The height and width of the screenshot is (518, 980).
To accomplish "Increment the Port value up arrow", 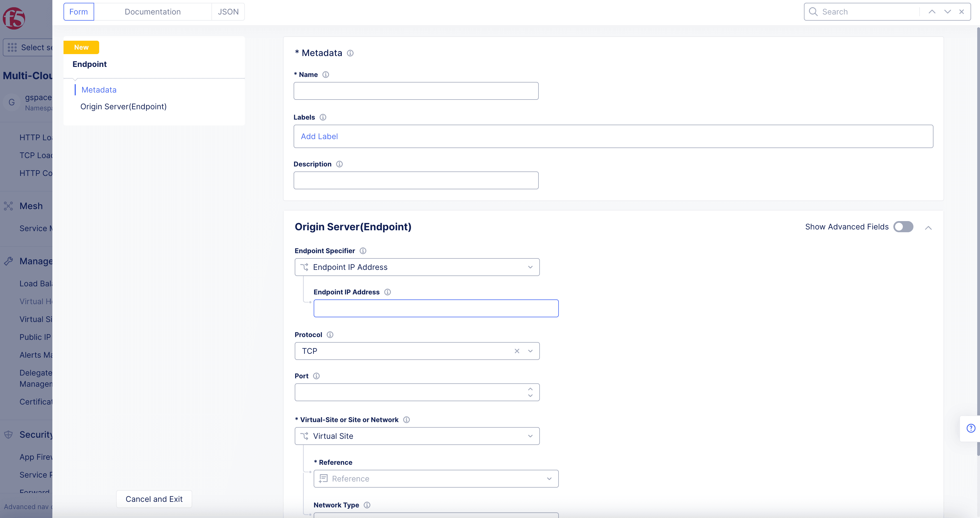I will 530,389.
